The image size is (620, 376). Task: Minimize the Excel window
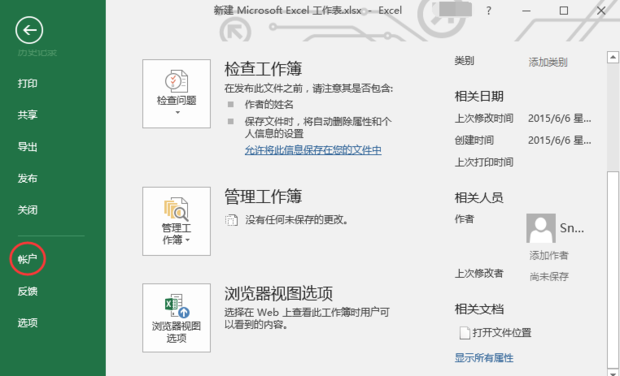(526, 11)
